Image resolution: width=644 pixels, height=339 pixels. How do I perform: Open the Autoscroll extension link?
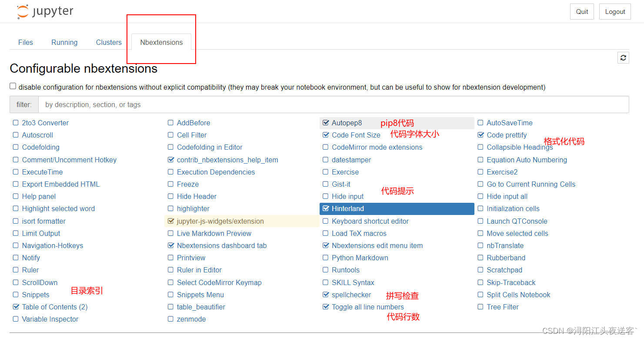pos(37,135)
